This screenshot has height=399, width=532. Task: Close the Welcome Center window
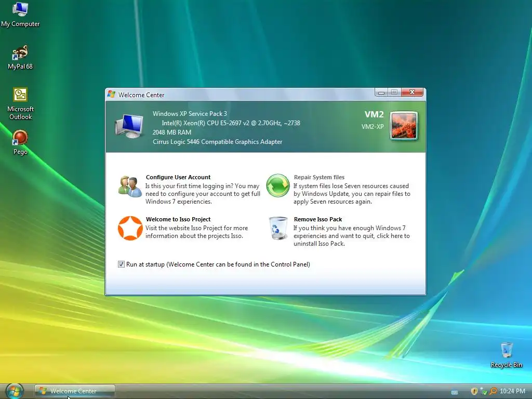tap(412, 92)
